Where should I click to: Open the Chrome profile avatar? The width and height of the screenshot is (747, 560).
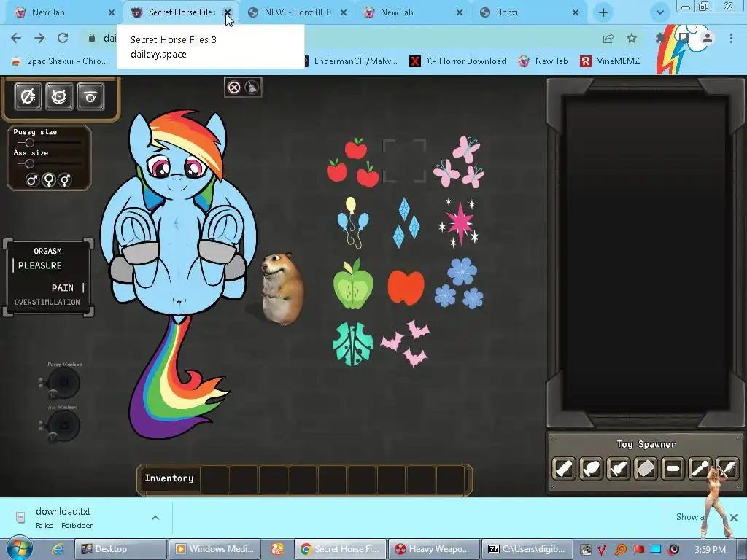pos(708,38)
